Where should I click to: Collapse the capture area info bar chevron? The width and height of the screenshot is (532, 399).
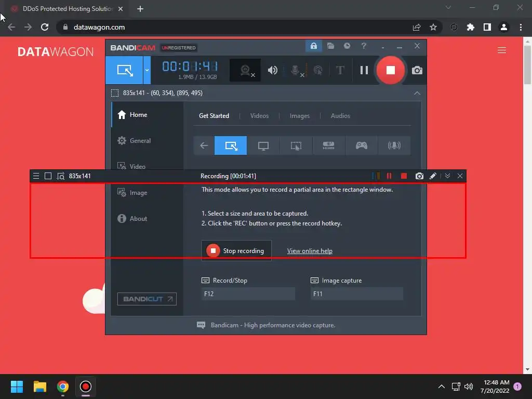click(417, 93)
